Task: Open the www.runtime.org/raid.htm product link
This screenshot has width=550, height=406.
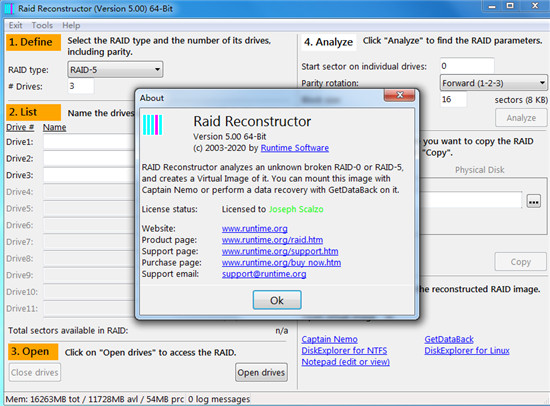Action: coord(272,240)
